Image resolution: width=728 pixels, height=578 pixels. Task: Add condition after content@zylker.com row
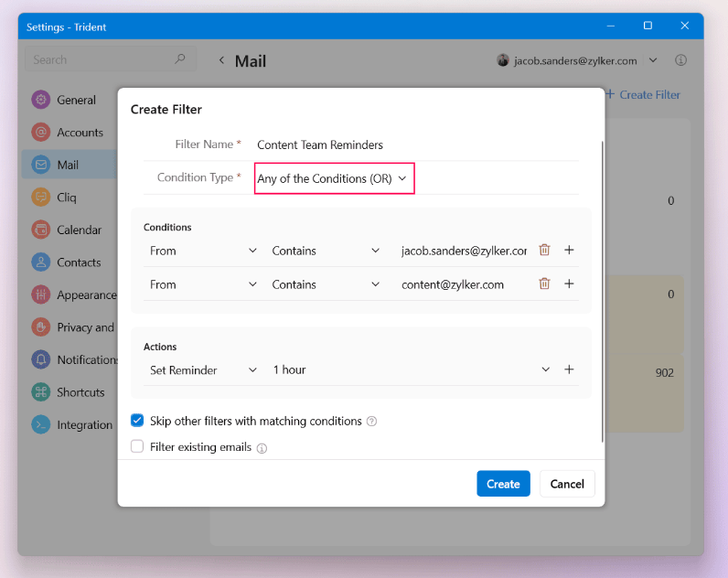569,284
